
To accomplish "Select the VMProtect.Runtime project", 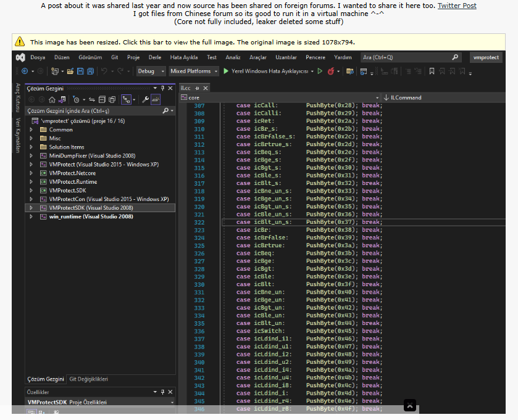I will click(73, 182).
